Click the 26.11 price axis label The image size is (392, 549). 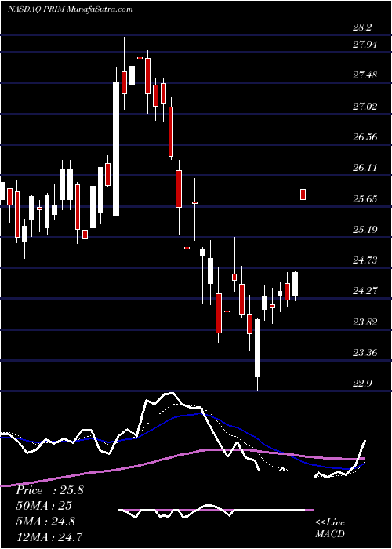(365, 168)
